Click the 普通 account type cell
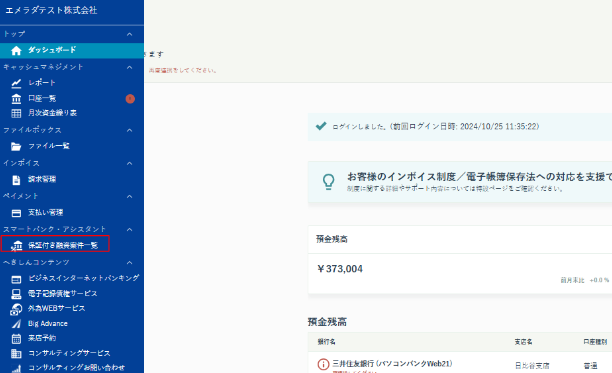The width and height of the screenshot is (612, 373). [591, 366]
